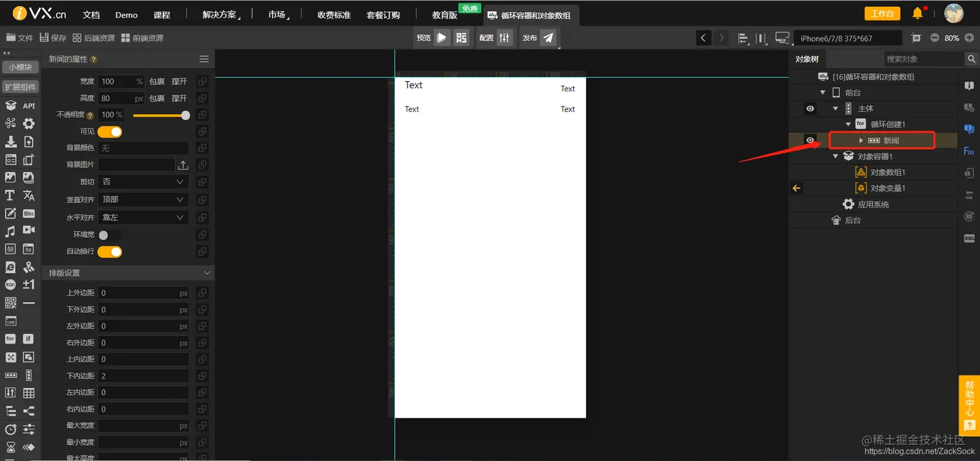980x461 pixels.
Task: Click the 下内边距 input field
Action: [x=143, y=376]
